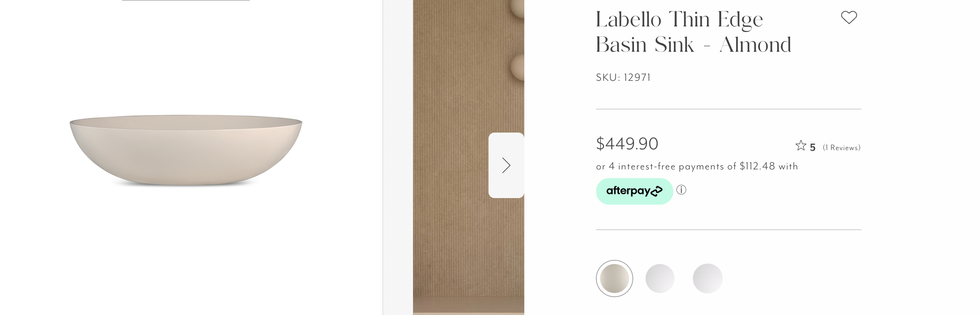Add product to wishlist with heart icon
Screen dimensions: 980x315
point(848,17)
